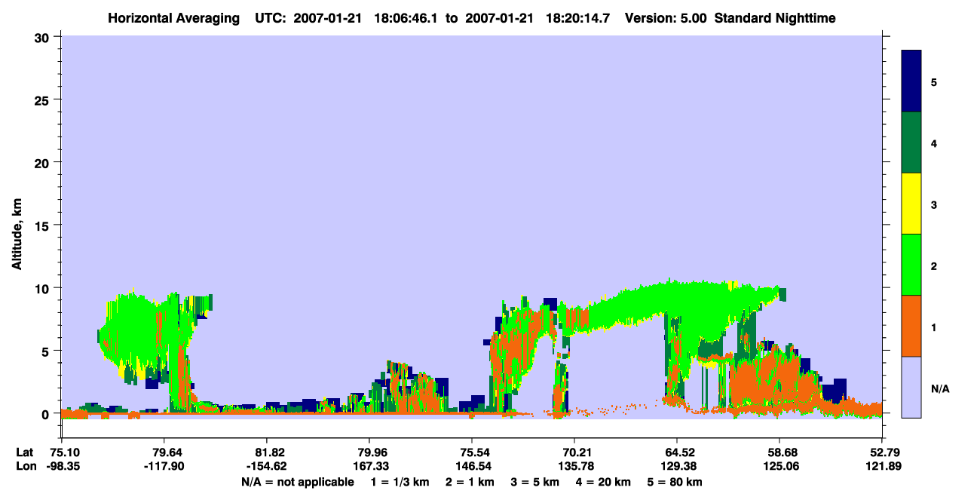
Task: Click the legend note '3 = 5 km'
Action: click(x=537, y=482)
